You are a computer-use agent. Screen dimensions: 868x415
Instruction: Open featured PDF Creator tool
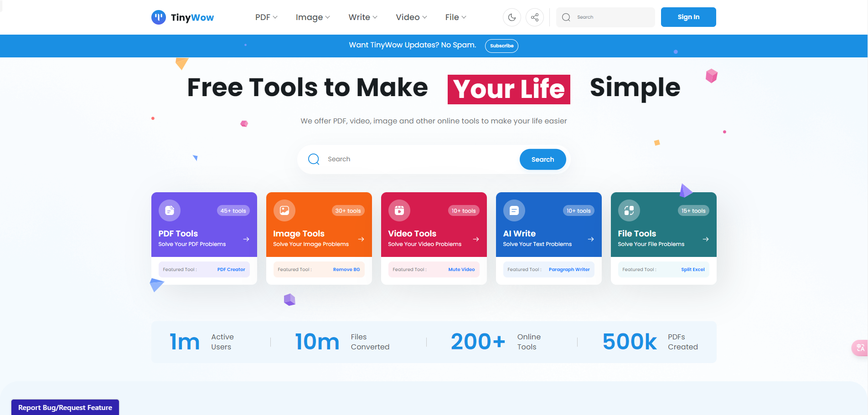(x=231, y=270)
